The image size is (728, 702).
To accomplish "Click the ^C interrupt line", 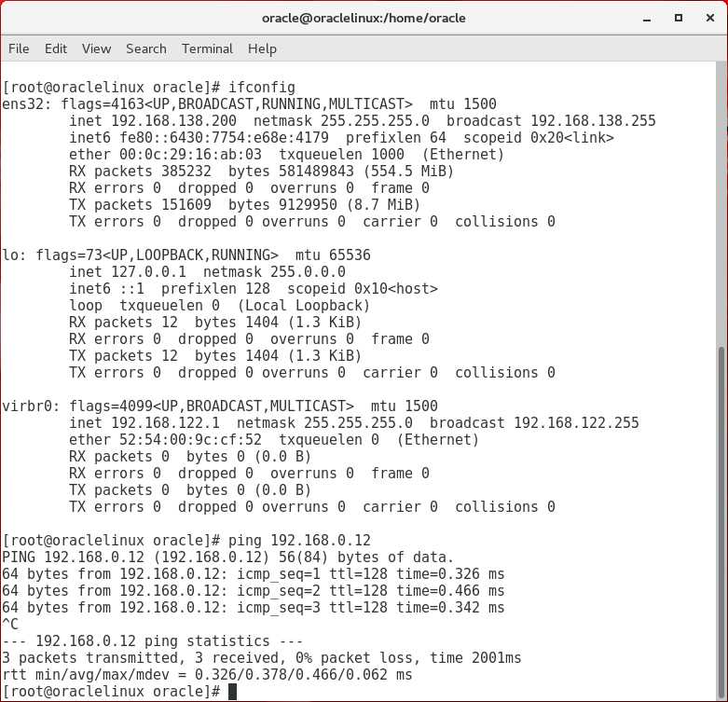I will point(10,624).
